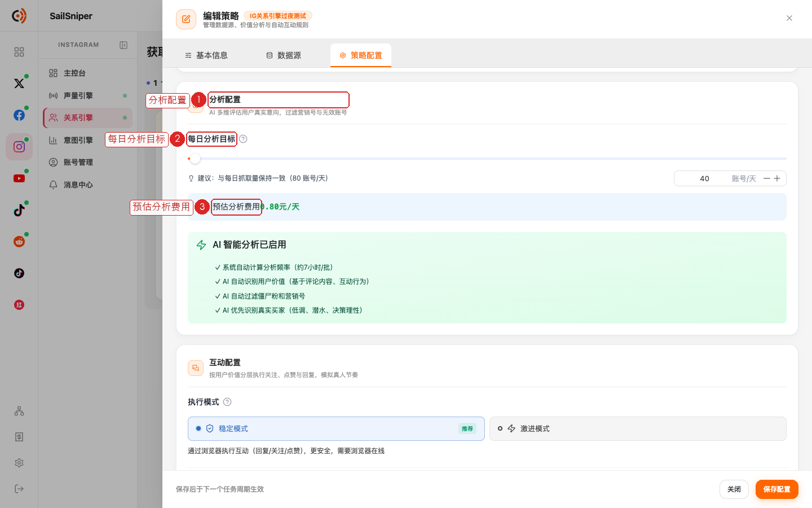
Task: Click the 每日分析目标 slider handle
Action: [x=195, y=159]
